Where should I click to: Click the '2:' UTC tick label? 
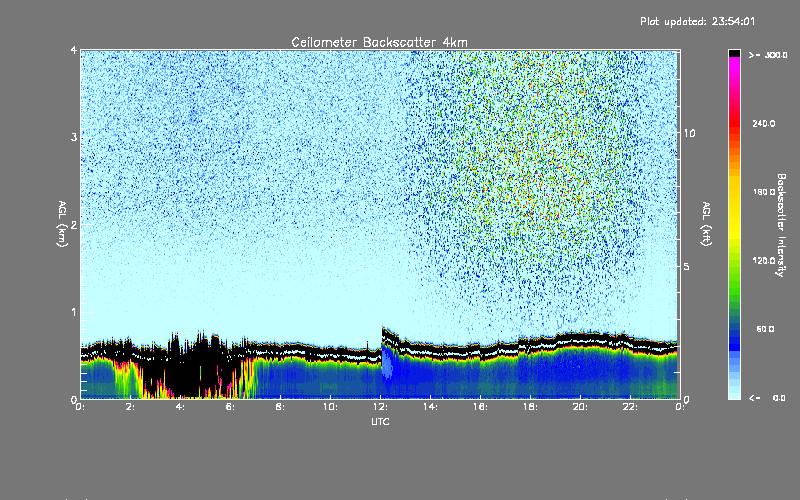(131, 407)
